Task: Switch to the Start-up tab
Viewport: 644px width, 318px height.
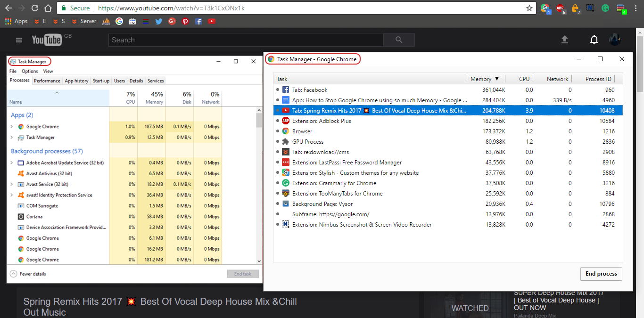Action: [101, 81]
